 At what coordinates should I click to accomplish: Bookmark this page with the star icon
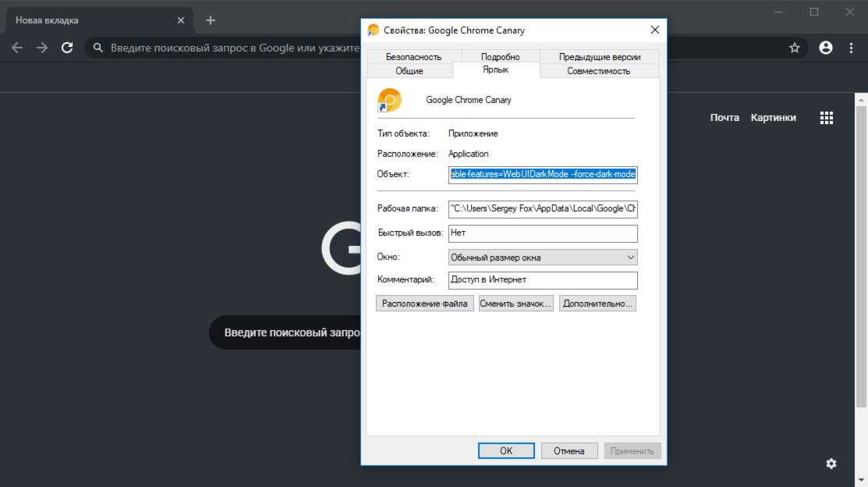tap(795, 48)
